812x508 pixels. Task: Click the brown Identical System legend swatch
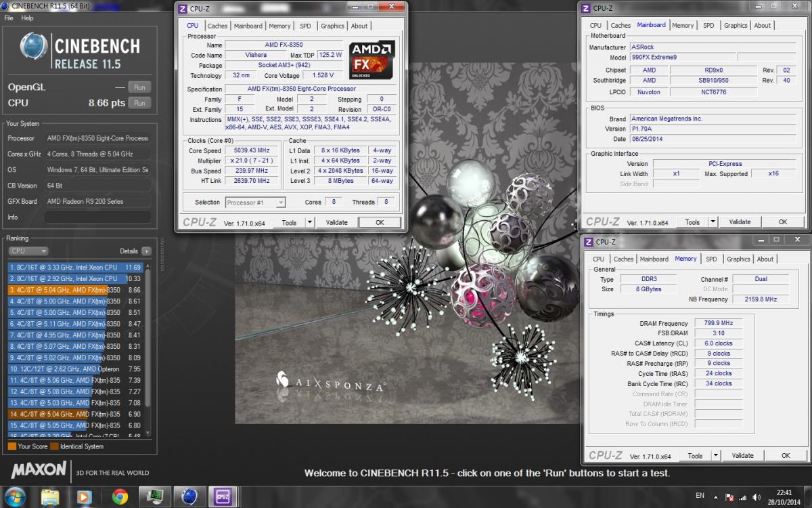pos(53,446)
